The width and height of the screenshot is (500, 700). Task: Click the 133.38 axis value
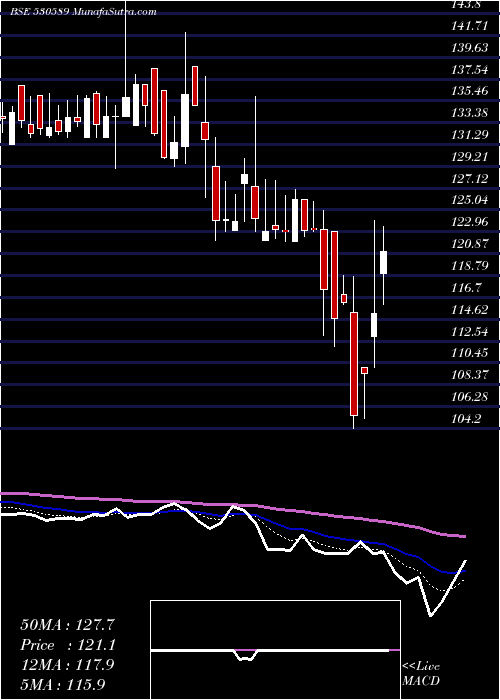[x=470, y=113]
